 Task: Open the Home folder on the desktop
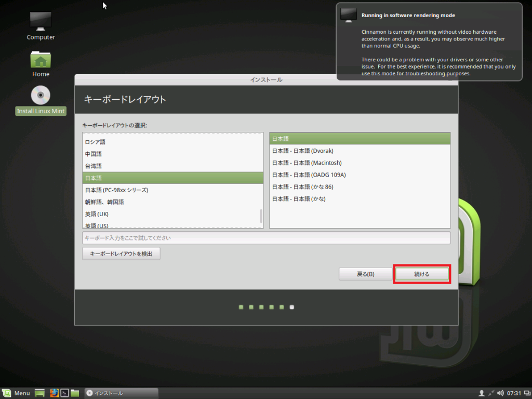point(40,60)
